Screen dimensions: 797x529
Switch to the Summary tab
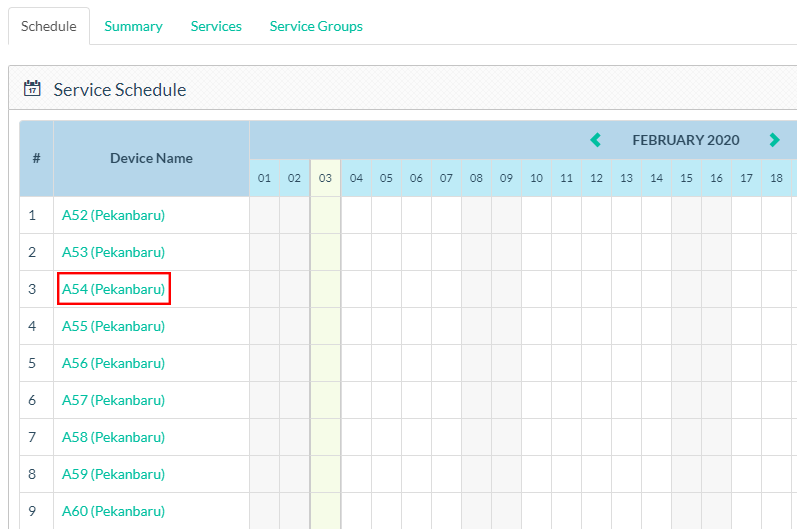point(133,26)
